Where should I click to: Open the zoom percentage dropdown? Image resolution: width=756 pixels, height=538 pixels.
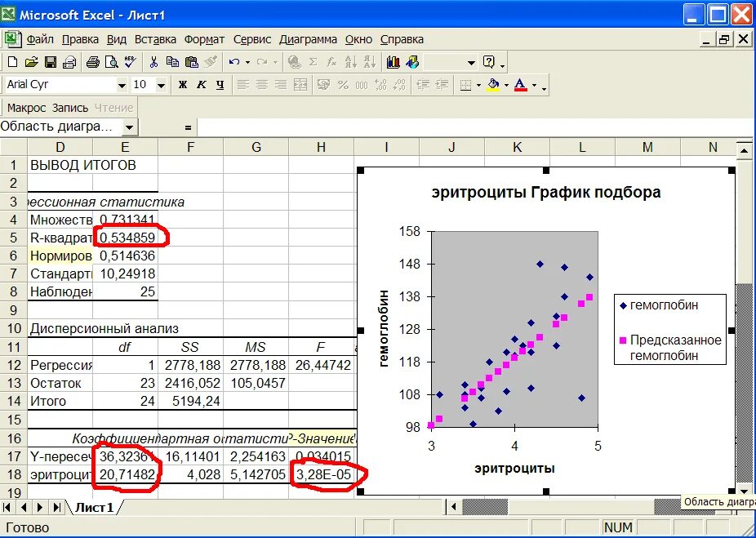click(471, 62)
